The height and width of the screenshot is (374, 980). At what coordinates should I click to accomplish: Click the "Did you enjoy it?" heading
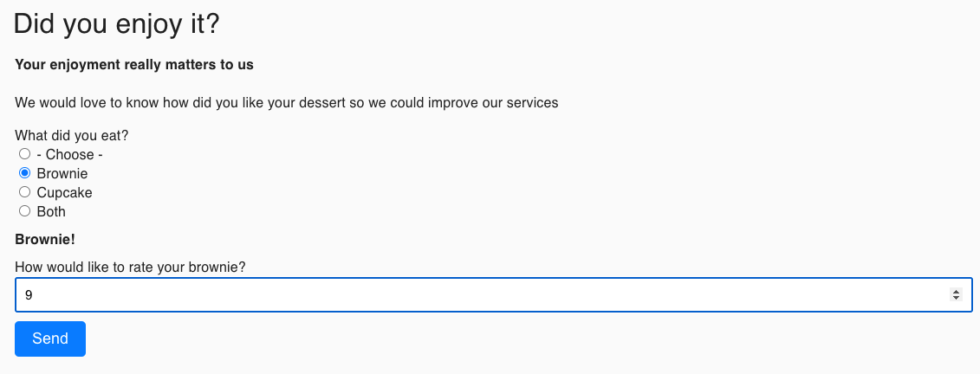click(117, 24)
